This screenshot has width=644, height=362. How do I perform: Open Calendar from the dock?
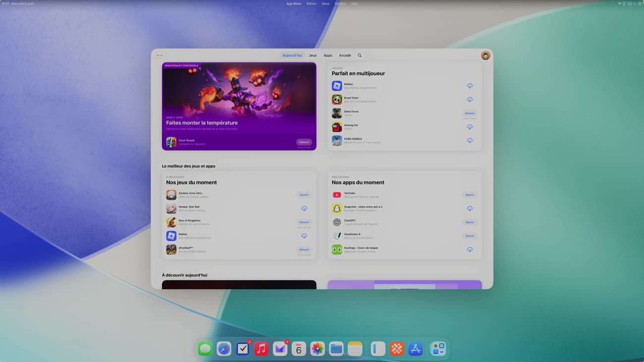tap(299, 349)
